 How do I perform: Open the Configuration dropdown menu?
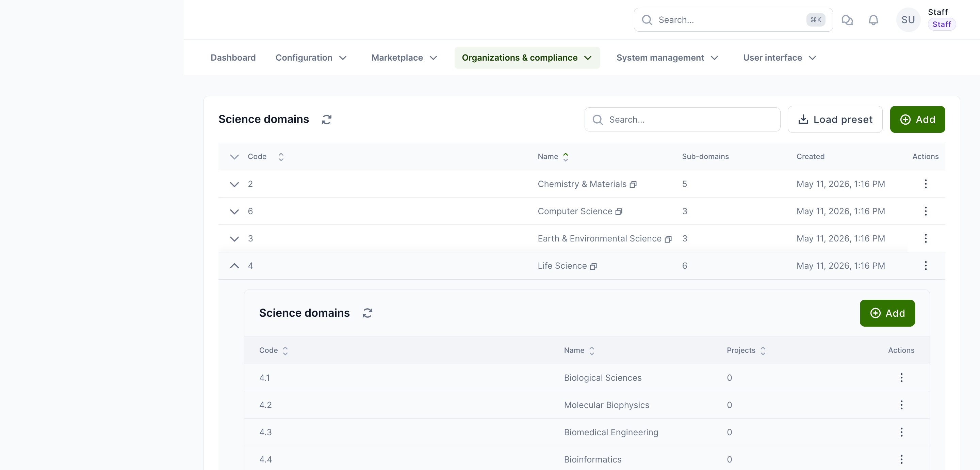click(311, 58)
